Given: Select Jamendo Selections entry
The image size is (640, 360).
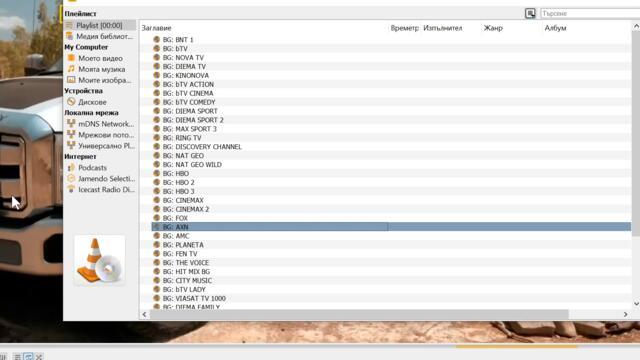Looking at the screenshot, I should tap(107, 179).
